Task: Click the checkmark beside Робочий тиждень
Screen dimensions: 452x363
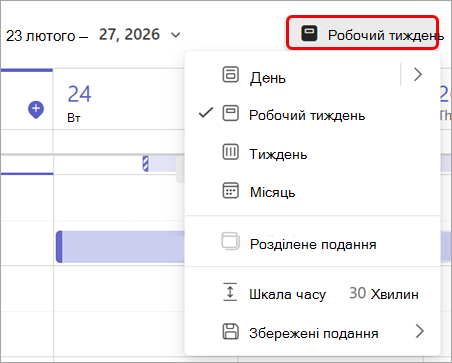Action: click(206, 113)
